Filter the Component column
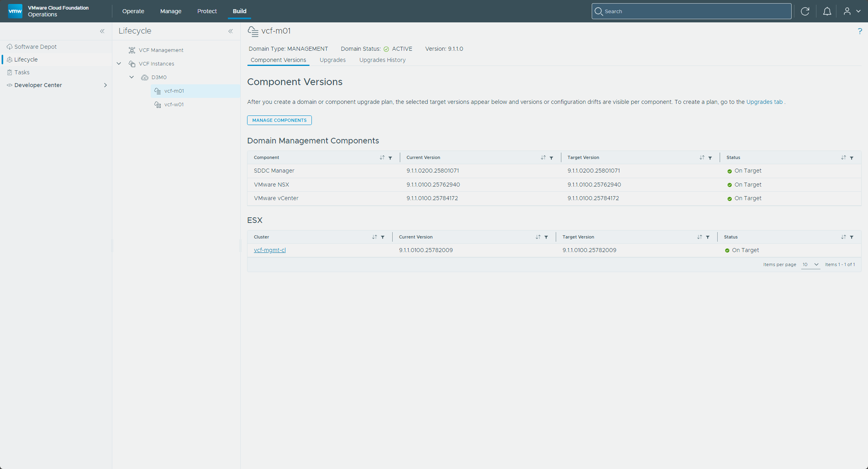This screenshot has width=868, height=469. point(390,158)
